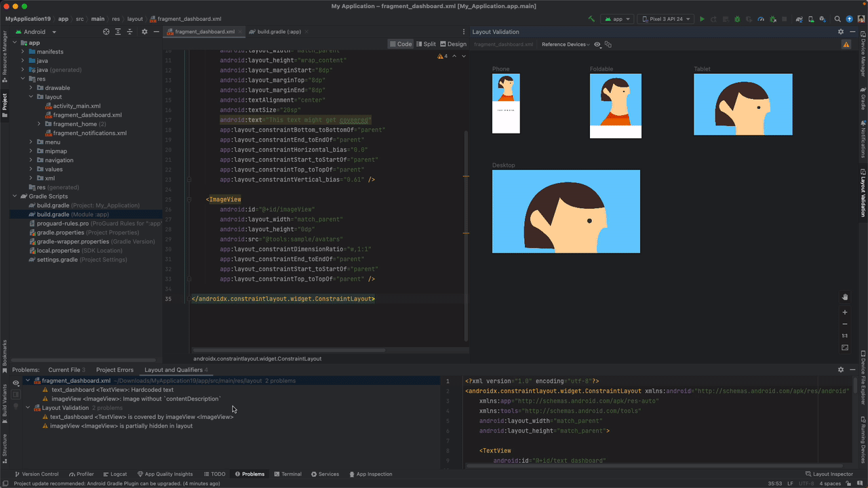Click the editor warnings count indicator 4
868x488 pixels.
tap(443, 56)
